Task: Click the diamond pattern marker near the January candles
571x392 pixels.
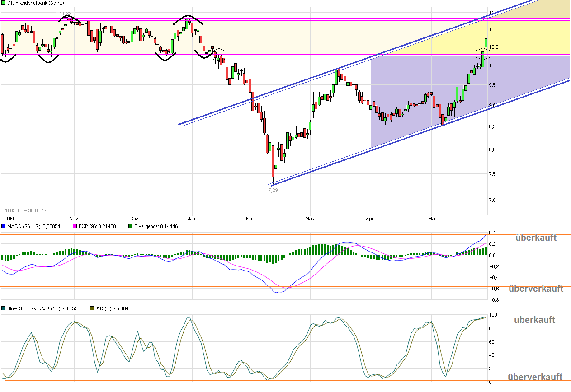Action: click(x=218, y=56)
